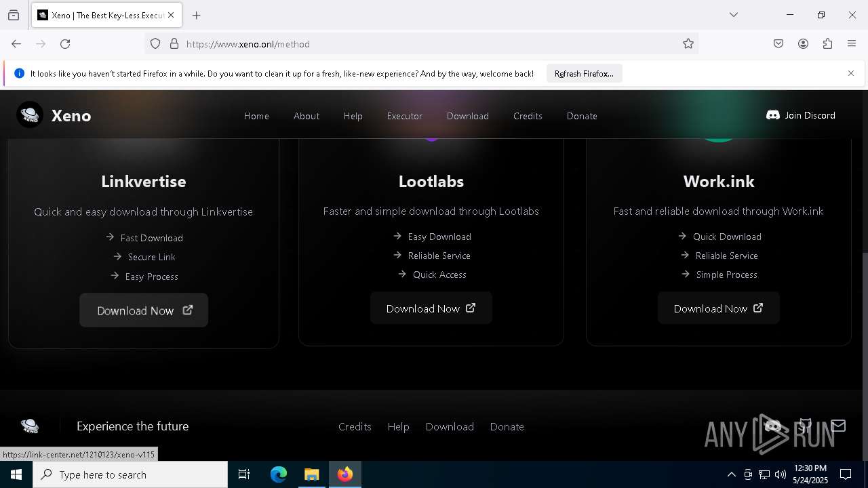Click Linkvertise Download Now button
The height and width of the screenshot is (488, 868).
tap(144, 310)
